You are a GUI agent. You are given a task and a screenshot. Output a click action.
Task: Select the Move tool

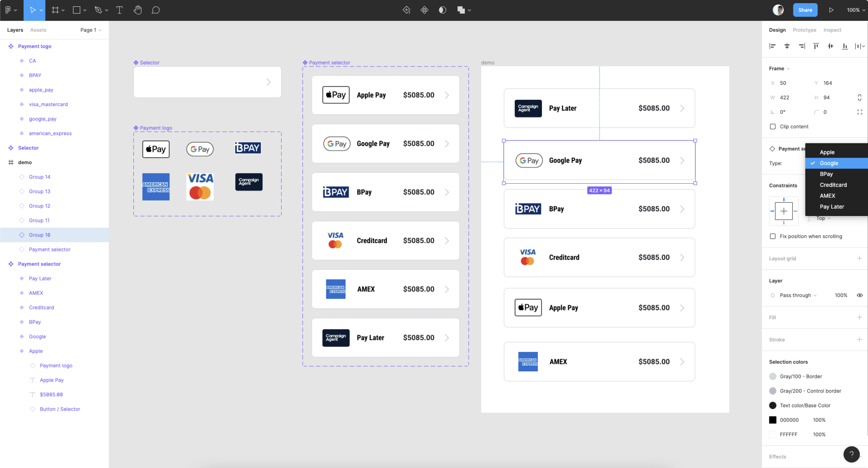coord(33,10)
